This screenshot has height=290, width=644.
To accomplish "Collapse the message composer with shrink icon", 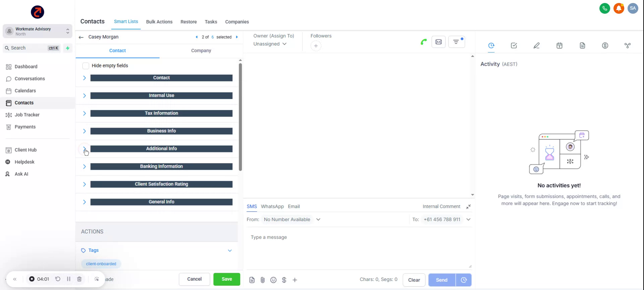I will [468, 207].
